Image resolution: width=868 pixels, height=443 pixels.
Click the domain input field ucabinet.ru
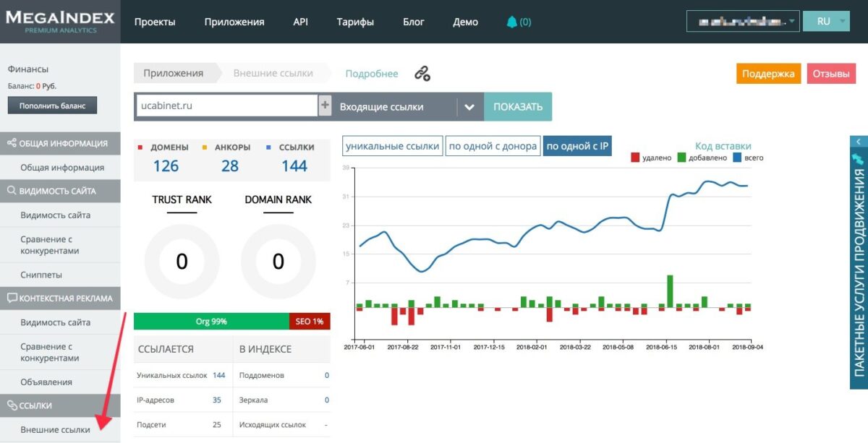coord(226,106)
